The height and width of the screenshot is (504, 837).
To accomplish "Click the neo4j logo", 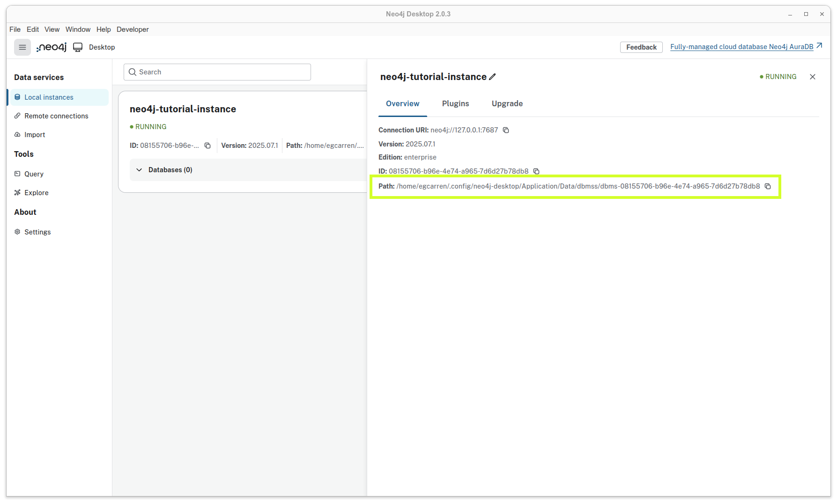I will (52, 47).
